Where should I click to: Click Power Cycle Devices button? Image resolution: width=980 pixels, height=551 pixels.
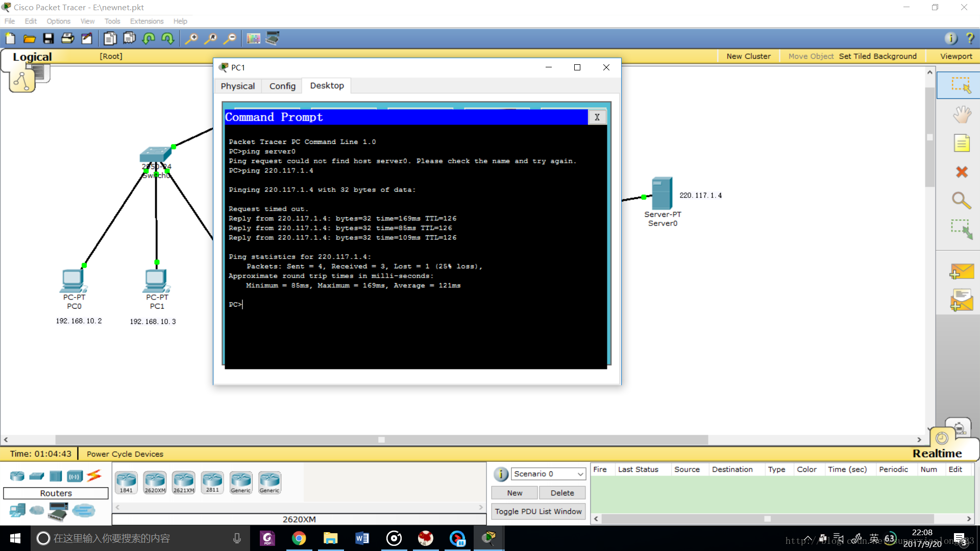[x=125, y=454]
